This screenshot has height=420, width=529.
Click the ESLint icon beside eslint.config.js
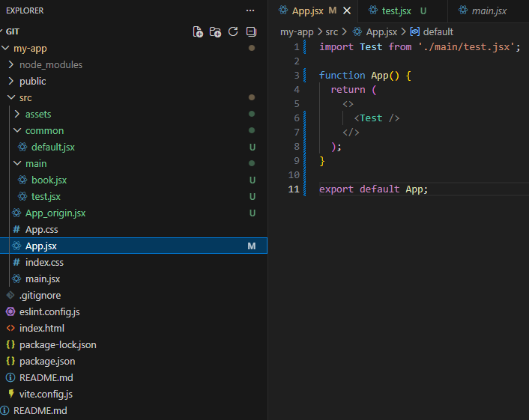coord(10,311)
